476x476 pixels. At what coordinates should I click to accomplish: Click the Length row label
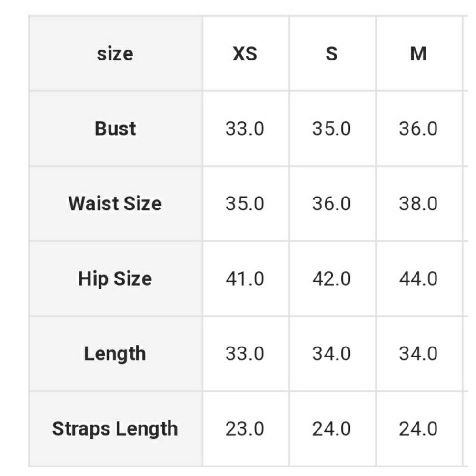click(115, 354)
